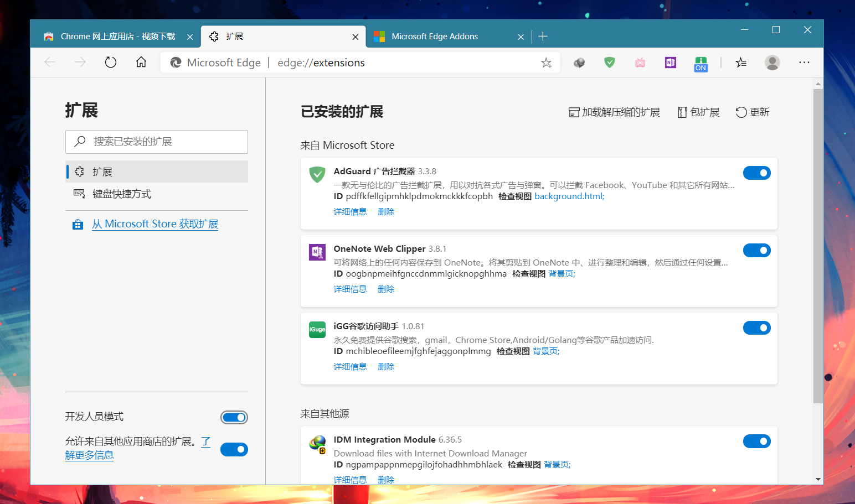
Task: Disable the IDM Integration Module extension
Action: (757, 441)
